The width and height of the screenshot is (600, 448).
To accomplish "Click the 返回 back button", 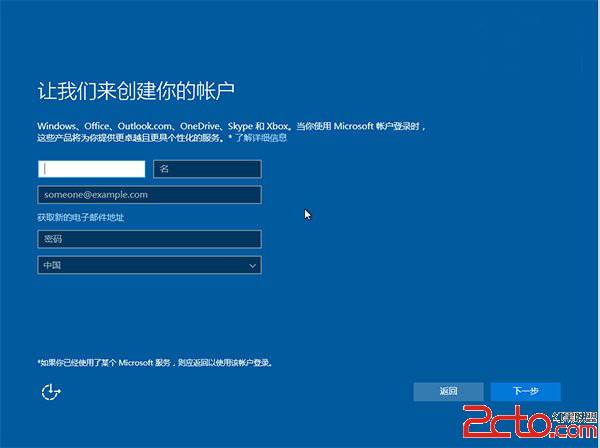I will coord(448,391).
